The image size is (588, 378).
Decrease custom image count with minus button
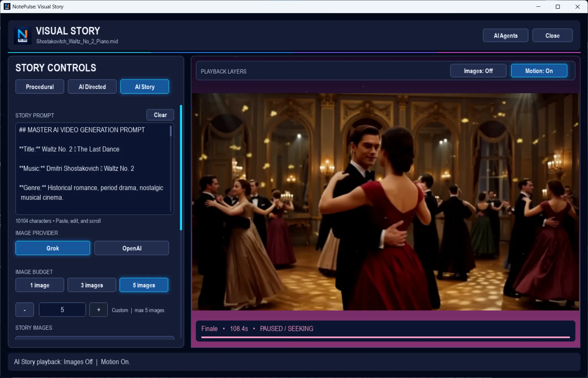tap(24, 310)
